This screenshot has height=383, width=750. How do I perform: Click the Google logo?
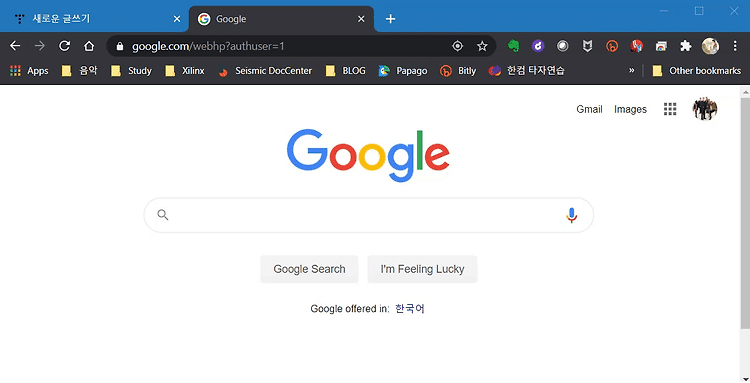click(x=368, y=155)
